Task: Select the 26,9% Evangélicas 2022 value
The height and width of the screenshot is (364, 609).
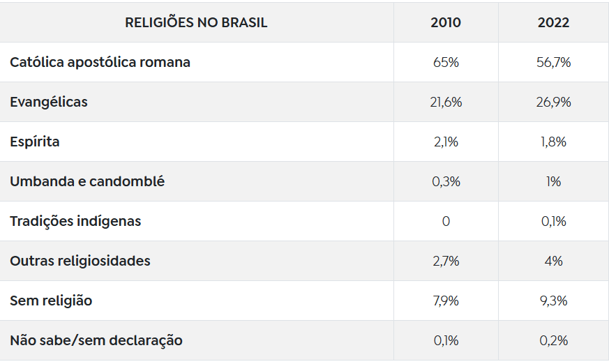Action: (553, 102)
